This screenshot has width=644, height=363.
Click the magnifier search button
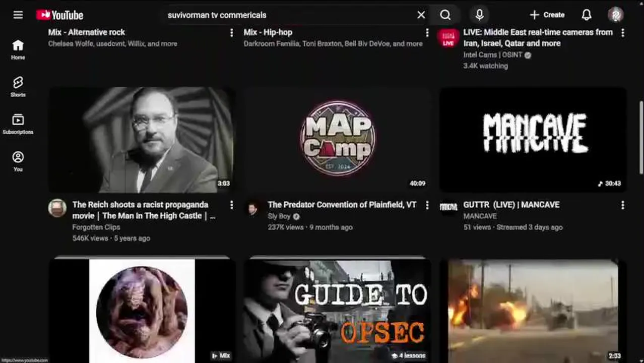(445, 15)
